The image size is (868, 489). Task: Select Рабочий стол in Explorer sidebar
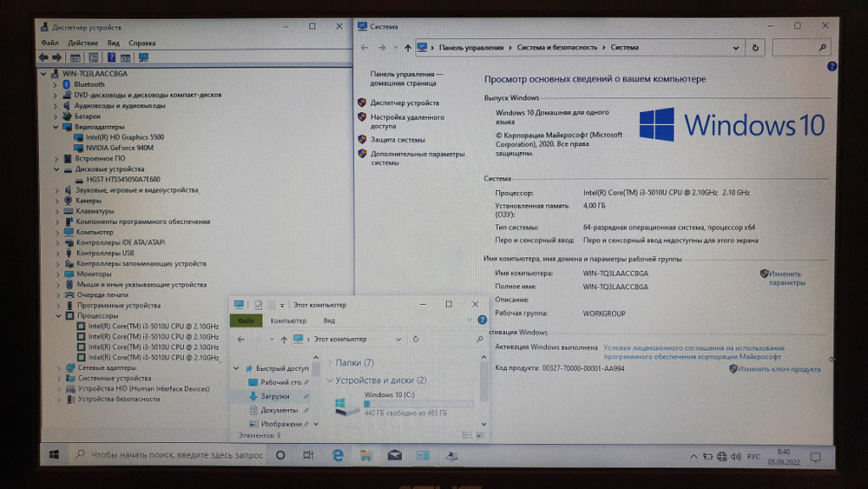280,383
